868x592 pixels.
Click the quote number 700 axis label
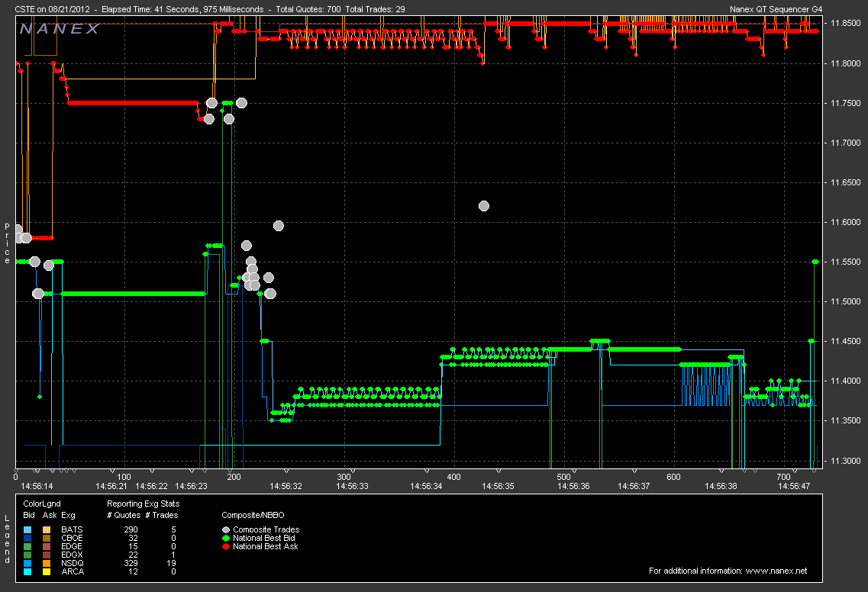(783, 477)
